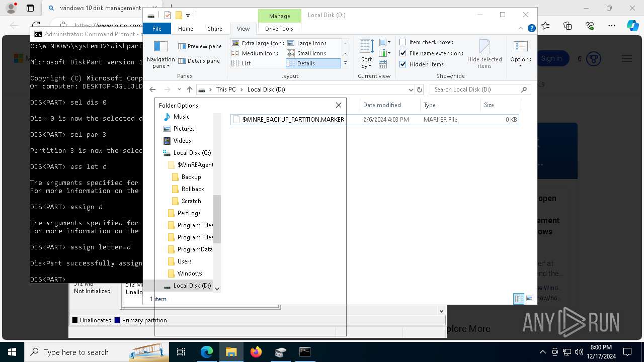Open Recent locations dropdown arrow

pyautogui.click(x=179, y=89)
